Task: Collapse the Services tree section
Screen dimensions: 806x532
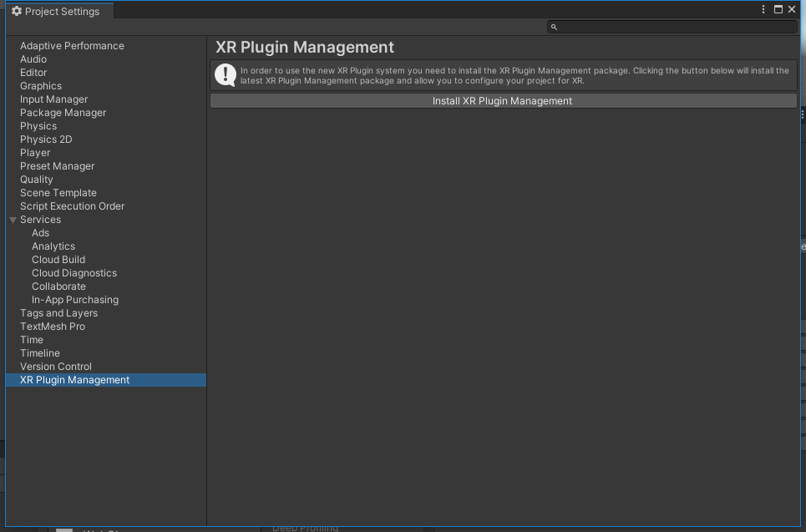Action: click(13, 220)
